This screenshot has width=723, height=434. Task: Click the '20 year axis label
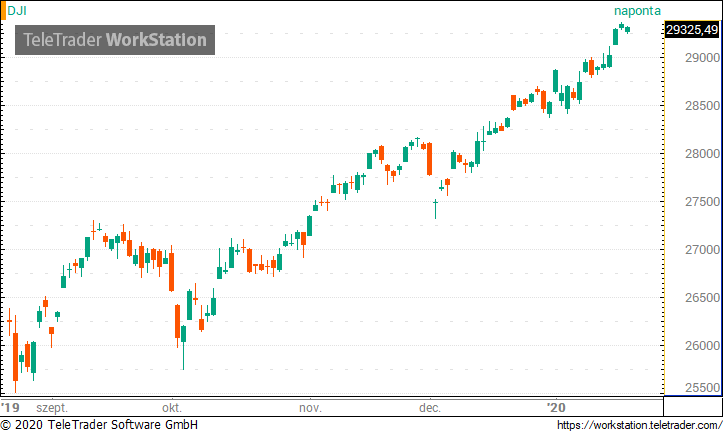tap(556, 408)
